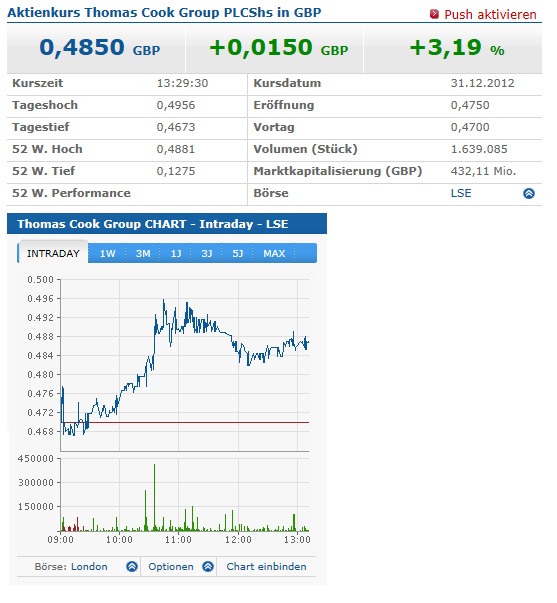Click the Marktkapitalisierung value 432,11 Mio.
The height and width of the screenshot is (603, 557).
[x=483, y=171]
